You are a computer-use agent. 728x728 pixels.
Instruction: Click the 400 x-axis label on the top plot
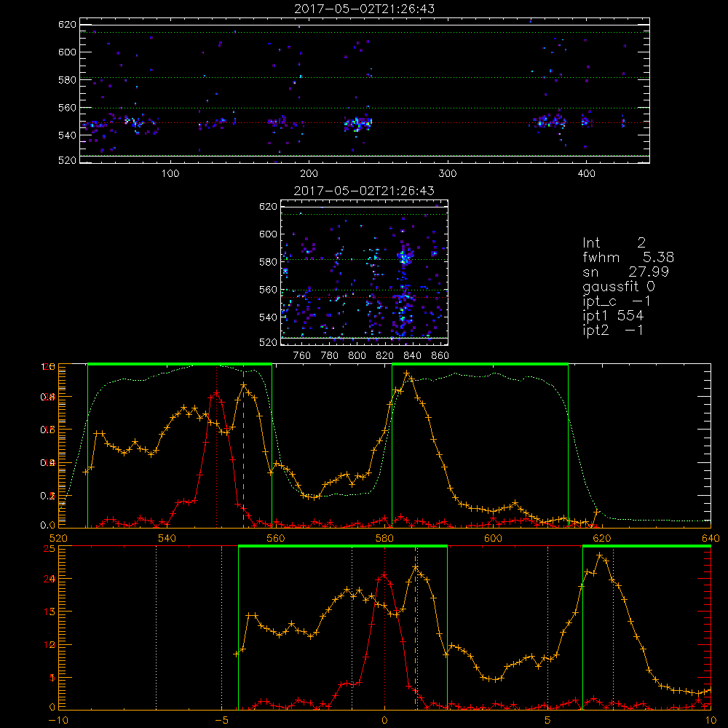click(x=586, y=174)
